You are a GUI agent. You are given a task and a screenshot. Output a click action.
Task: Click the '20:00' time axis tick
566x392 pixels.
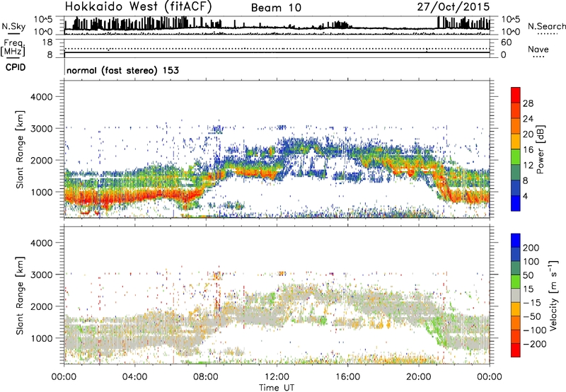[x=419, y=377]
